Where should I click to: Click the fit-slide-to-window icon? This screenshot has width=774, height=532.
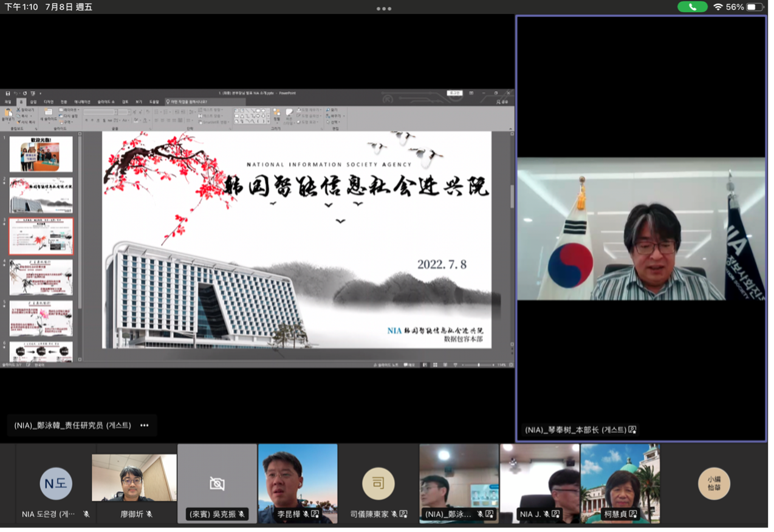(x=511, y=365)
